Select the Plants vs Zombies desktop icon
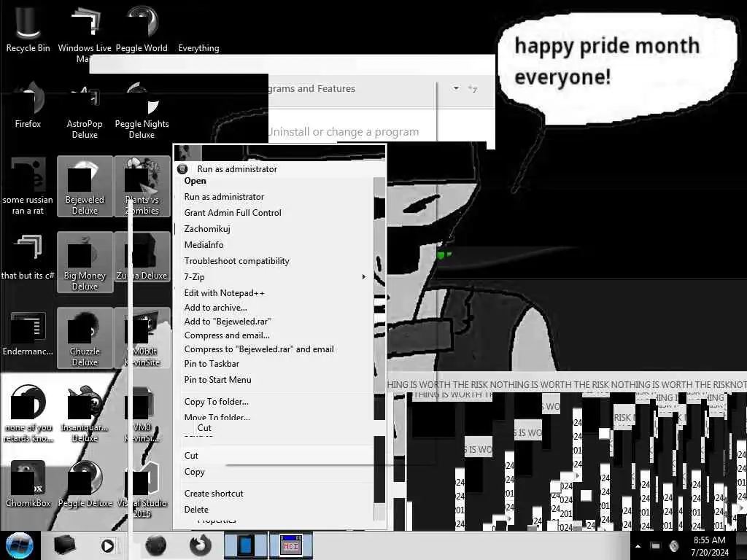747x560 pixels. pyautogui.click(x=142, y=186)
